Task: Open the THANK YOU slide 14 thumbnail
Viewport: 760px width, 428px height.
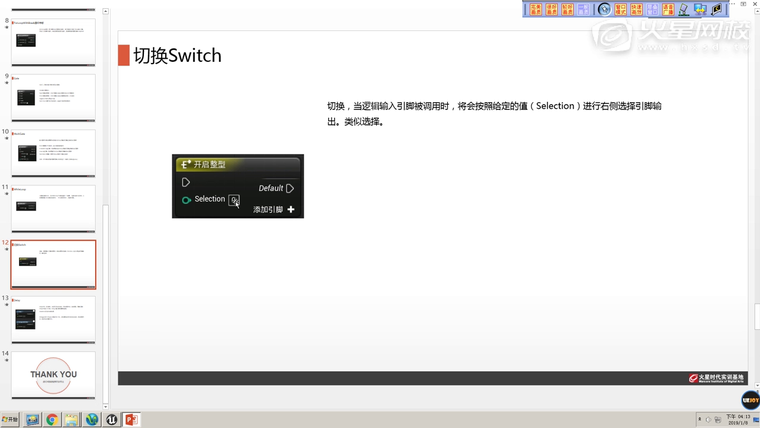Action: point(53,374)
